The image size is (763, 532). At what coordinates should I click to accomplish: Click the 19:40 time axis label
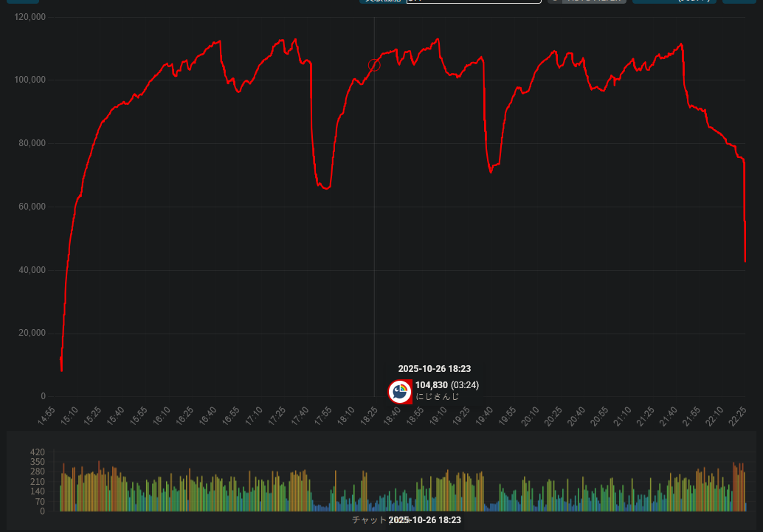pyautogui.click(x=484, y=417)
